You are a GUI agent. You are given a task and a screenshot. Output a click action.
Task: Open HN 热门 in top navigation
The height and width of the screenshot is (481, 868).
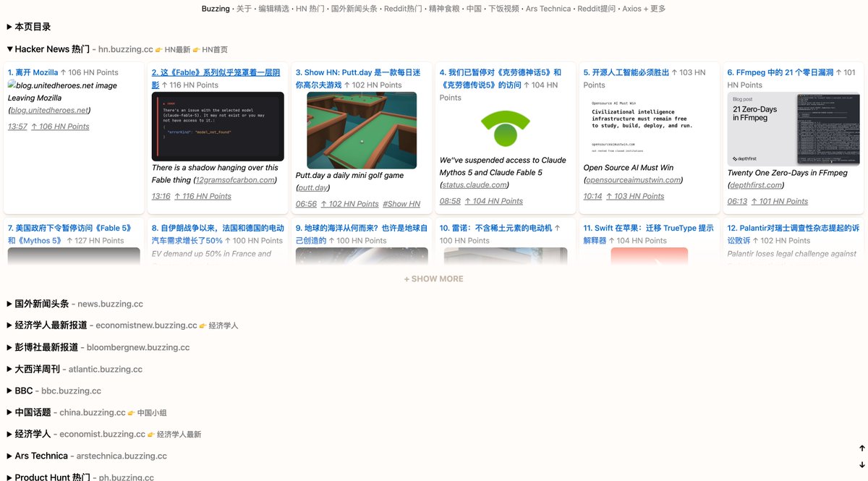(x=310, y=9)
